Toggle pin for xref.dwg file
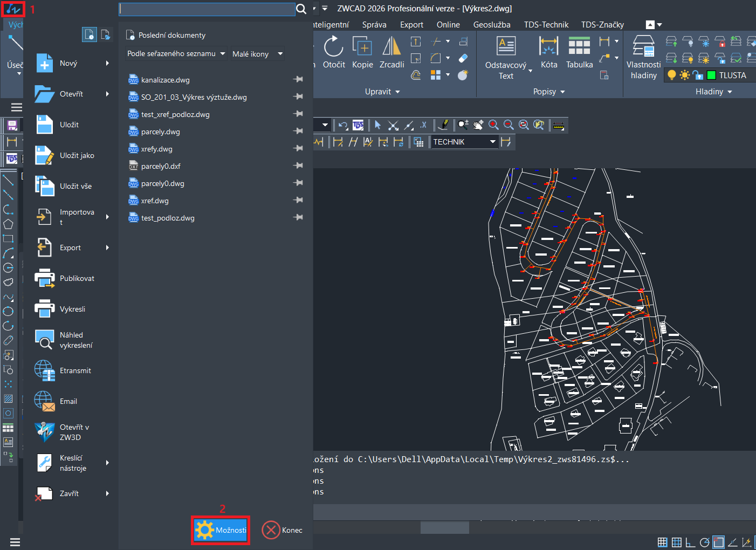 point(298,200)
